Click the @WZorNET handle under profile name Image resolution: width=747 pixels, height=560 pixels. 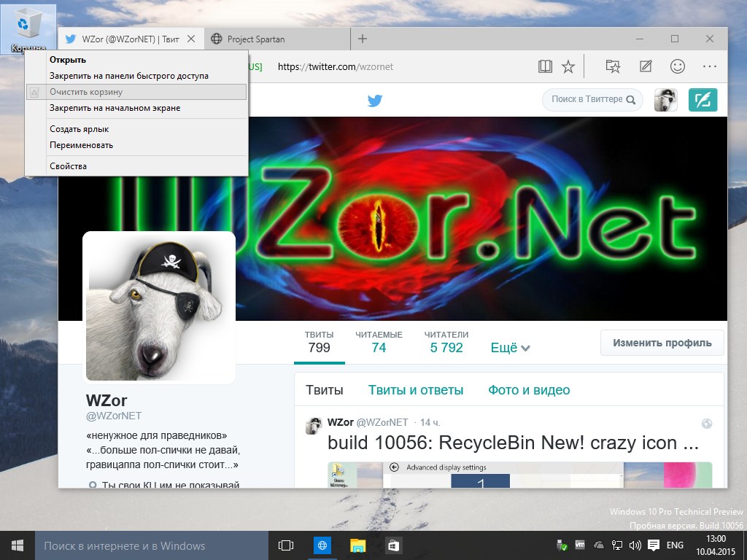(x=113, y=416)
